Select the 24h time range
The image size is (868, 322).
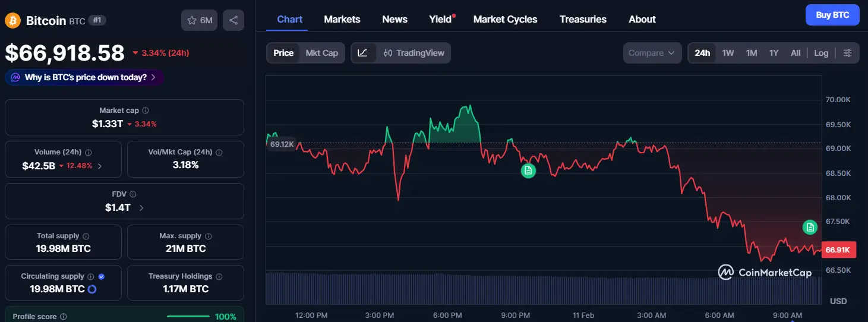[x=702, y=53]
